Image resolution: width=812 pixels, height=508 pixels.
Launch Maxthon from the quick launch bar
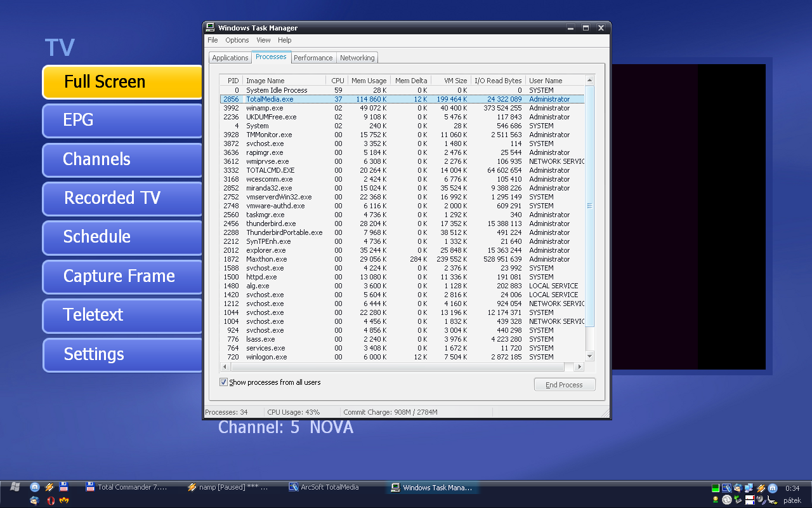pos(35,487)
